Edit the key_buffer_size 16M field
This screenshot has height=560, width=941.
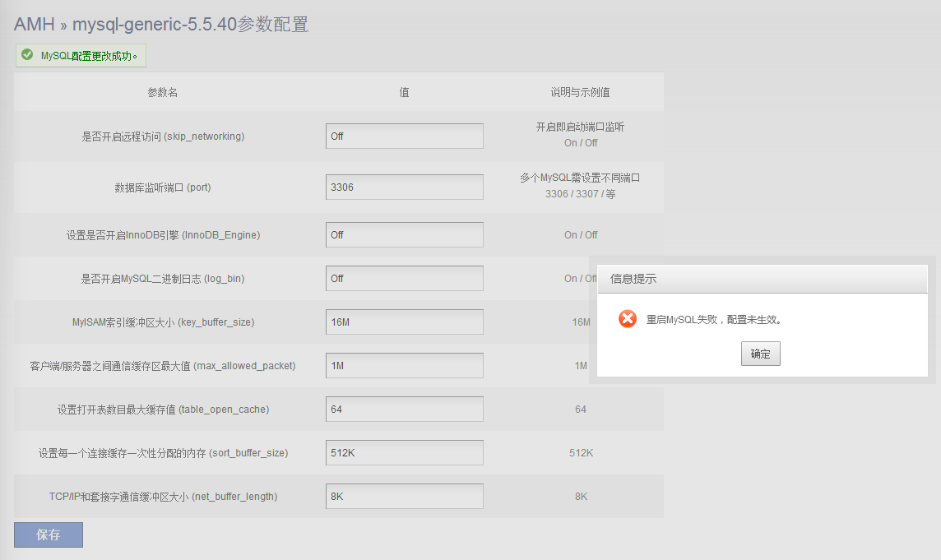[x=404, y=322]
